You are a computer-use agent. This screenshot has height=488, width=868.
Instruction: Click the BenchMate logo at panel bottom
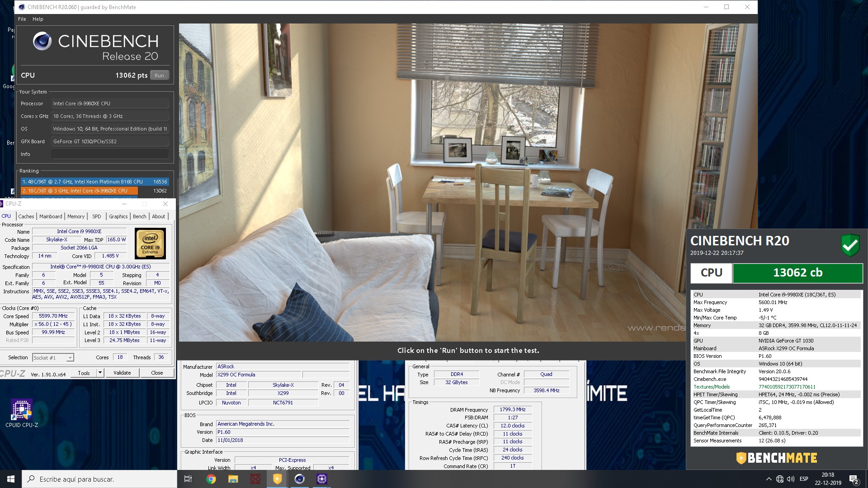777,458
